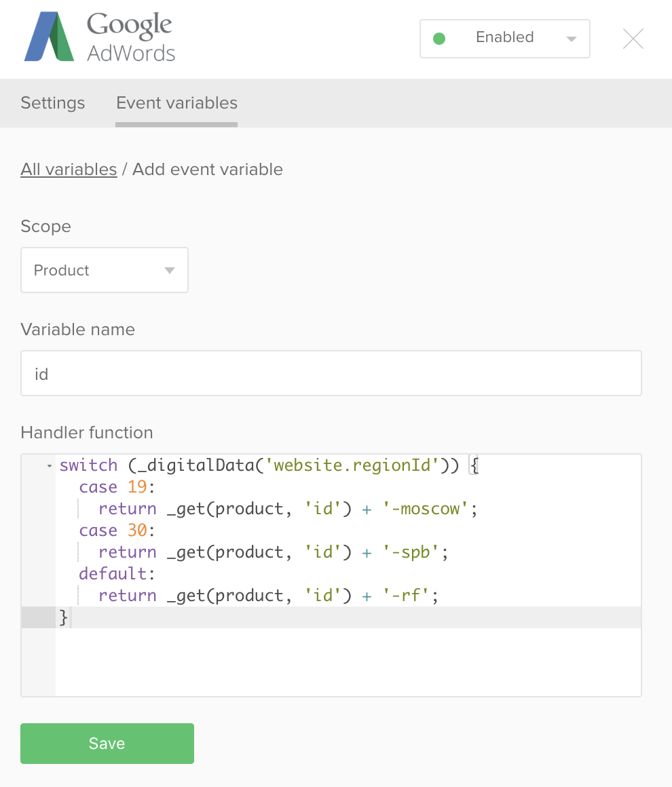Click the empty area of code editor
This screenshot has width=672, height=787.
click(348, 661)
